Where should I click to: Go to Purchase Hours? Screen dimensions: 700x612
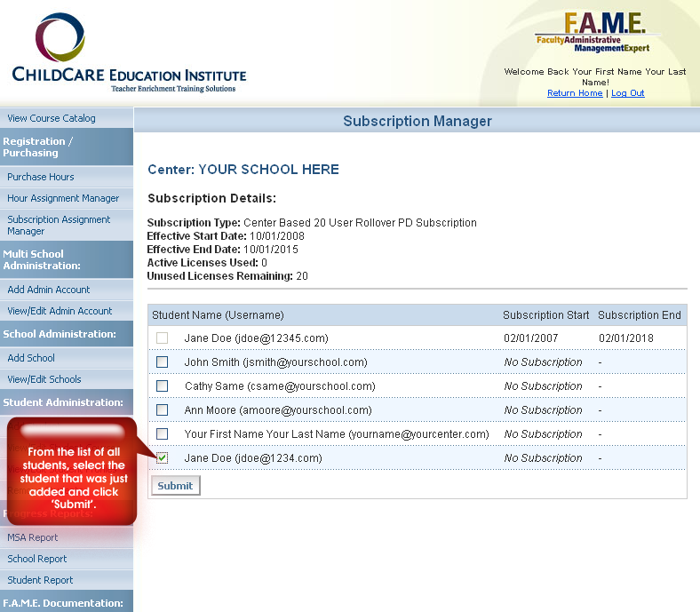67,177
